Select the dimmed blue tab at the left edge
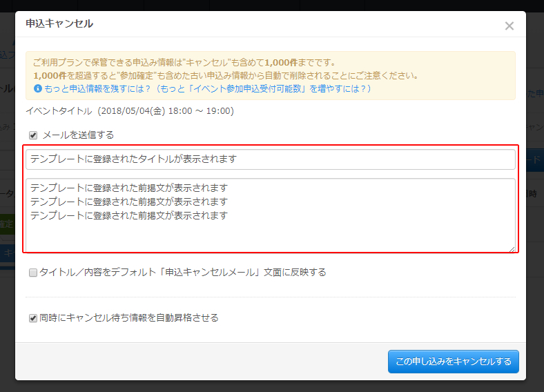The height and width of the screenshot is (392, 544). [7, 254]
